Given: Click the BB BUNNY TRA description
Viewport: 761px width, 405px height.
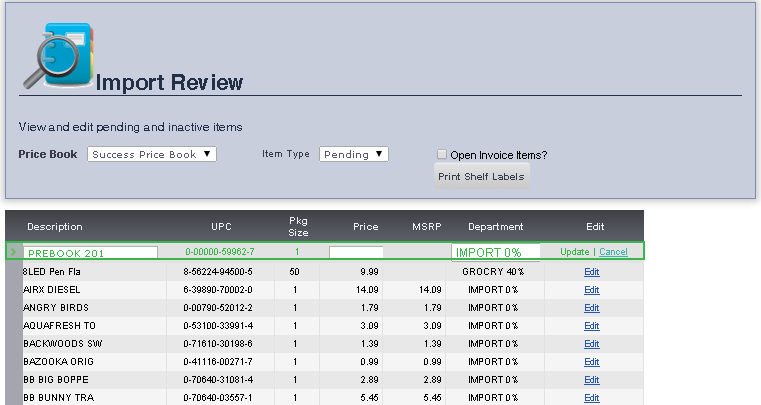Looking at the screenshot, I should (x=58, y=397).
